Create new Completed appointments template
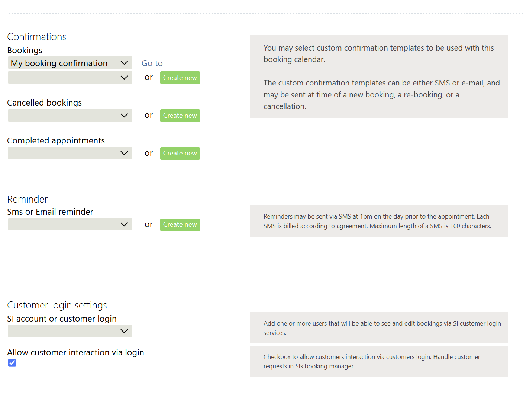The image size is (523, 420). pos(180,154)
